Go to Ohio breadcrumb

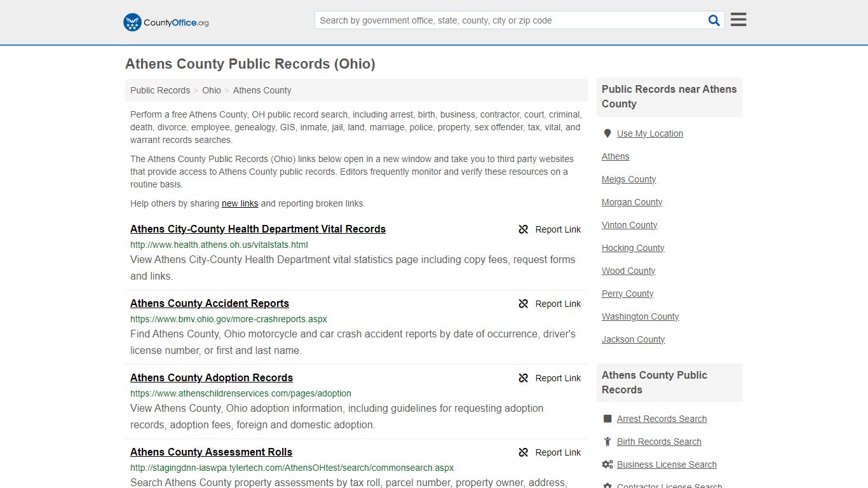[212, 90]
